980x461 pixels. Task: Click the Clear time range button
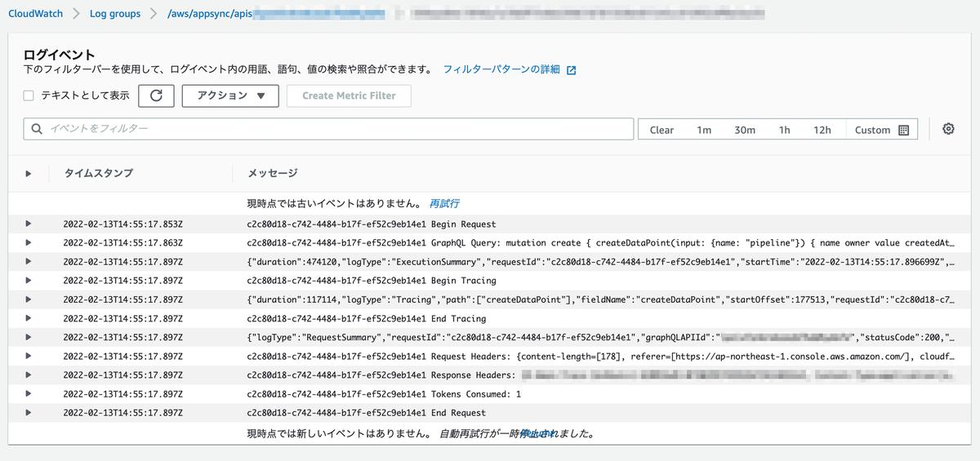(x=661, y=130)
